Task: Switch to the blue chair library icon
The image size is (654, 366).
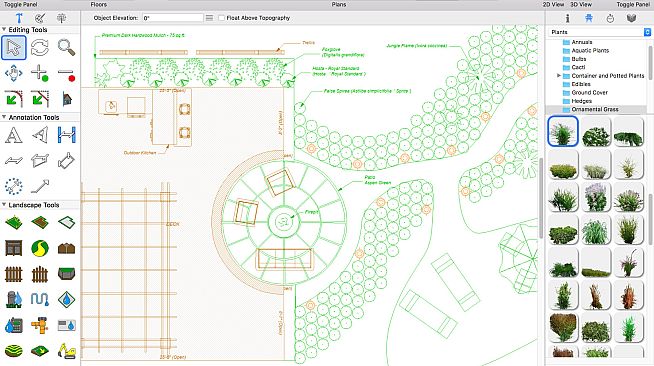Action: coord(589,18)
